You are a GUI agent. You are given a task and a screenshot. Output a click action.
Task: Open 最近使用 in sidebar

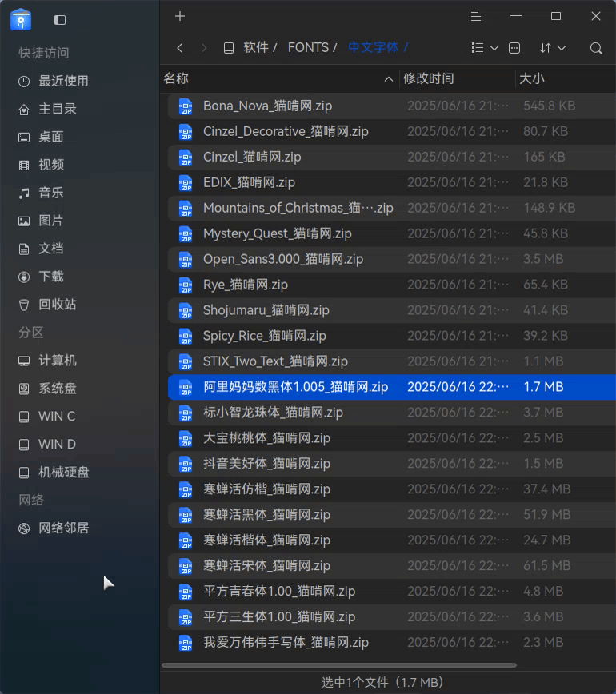63,81
